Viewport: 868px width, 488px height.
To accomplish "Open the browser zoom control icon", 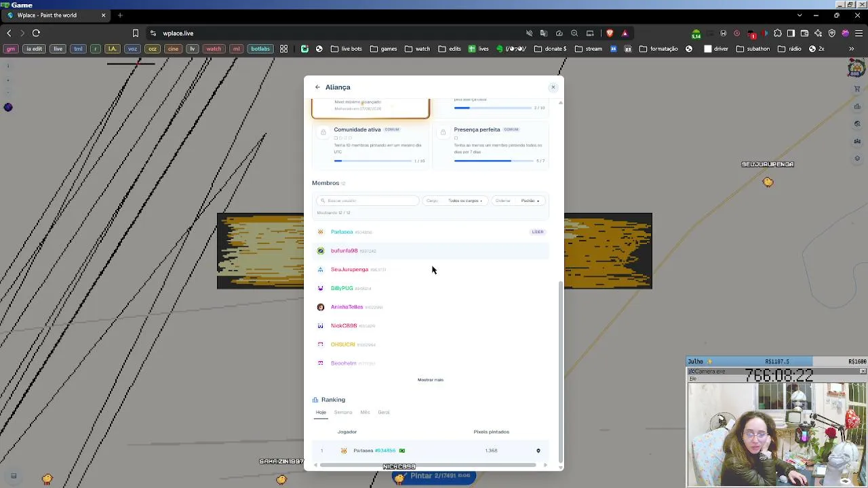I will [x=574, y=33].
